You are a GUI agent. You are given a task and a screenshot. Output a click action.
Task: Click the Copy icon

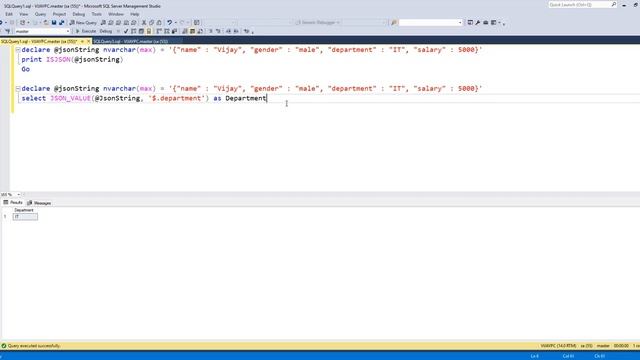point(151,22)
